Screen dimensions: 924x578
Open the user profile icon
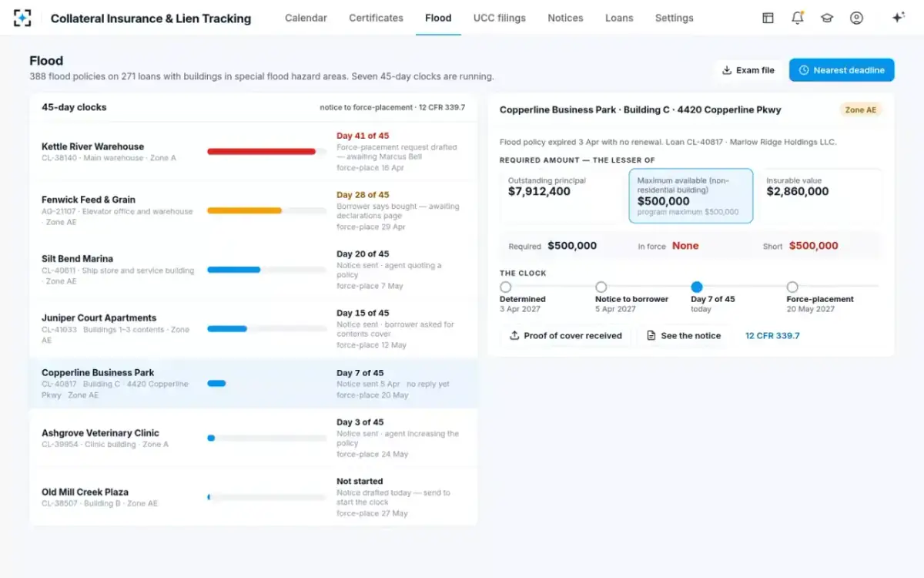856,18
